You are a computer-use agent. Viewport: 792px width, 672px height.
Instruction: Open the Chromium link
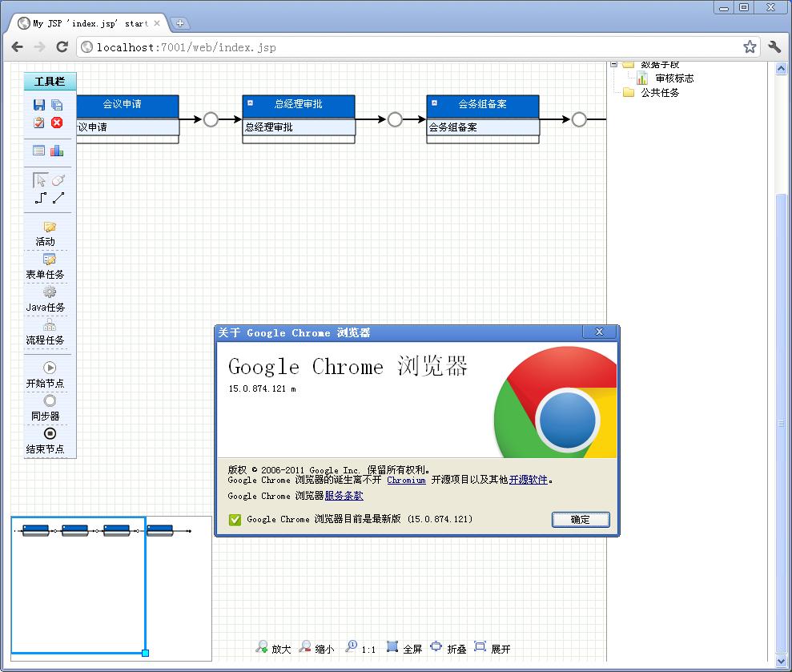point(406,480)
